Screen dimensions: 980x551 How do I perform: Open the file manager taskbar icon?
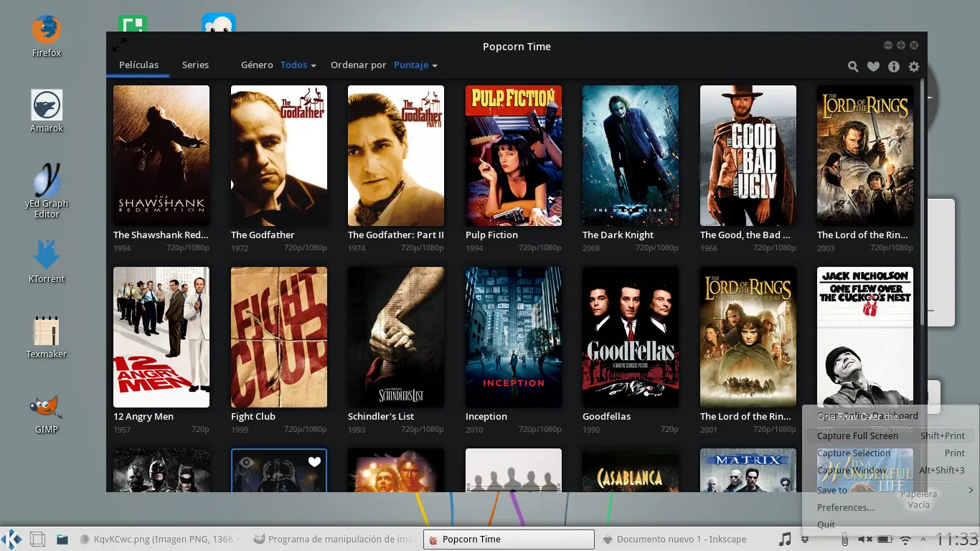(62, 539)
